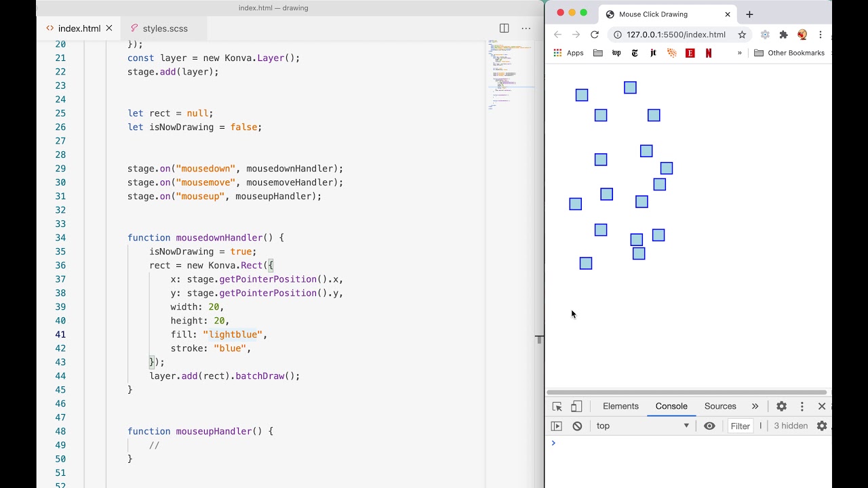The width and height of the screenshot is (868, 488).
Task: Open the DevTools customize three-dot menu
Action: click(802, 407)
